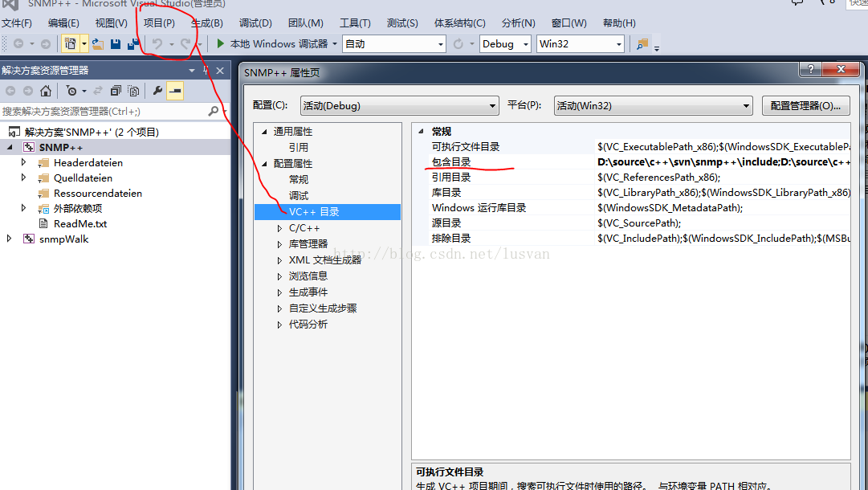Screen dimensions: 868x490
Task: Open the 配置(C) 活动(Debug) dropdown
Action: 400,106
